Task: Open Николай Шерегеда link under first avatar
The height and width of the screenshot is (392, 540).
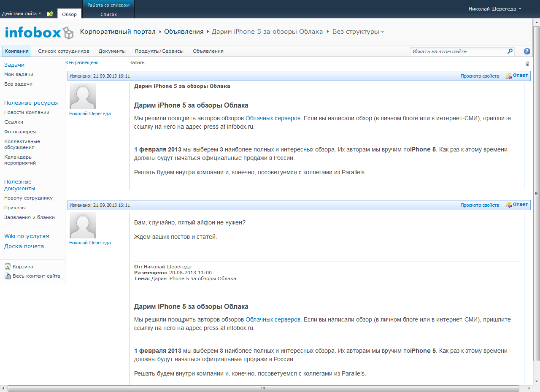Action: pyautogui.click(x=90, y=114)
